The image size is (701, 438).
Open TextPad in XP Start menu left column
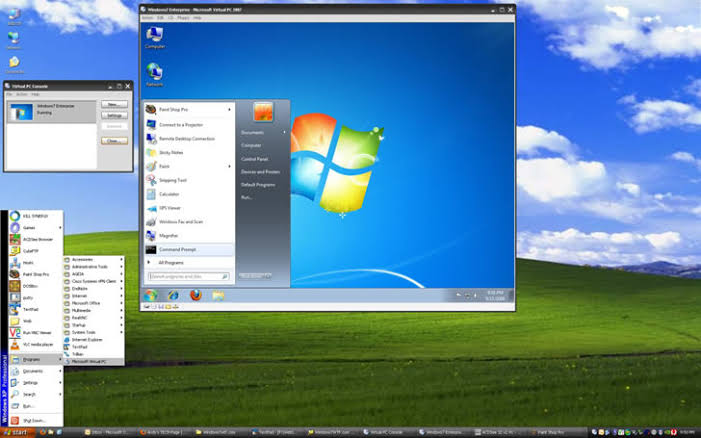pyautogui.click(x=35, y=309)
